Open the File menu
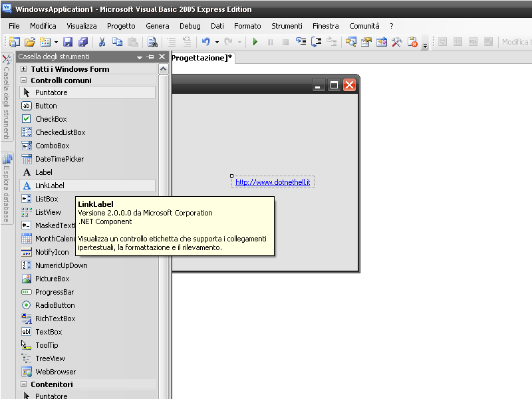The width and height of the screenshot is (532, 399). coord(14,26)
